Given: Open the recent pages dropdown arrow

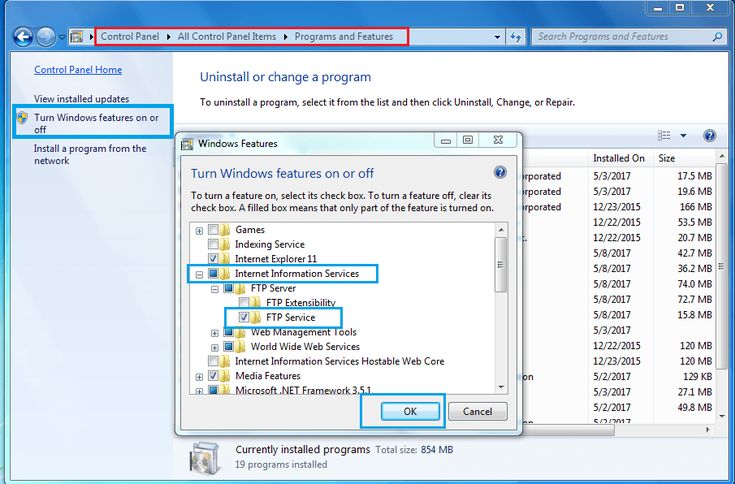Looking at the screenshot, I should point(61,37).
